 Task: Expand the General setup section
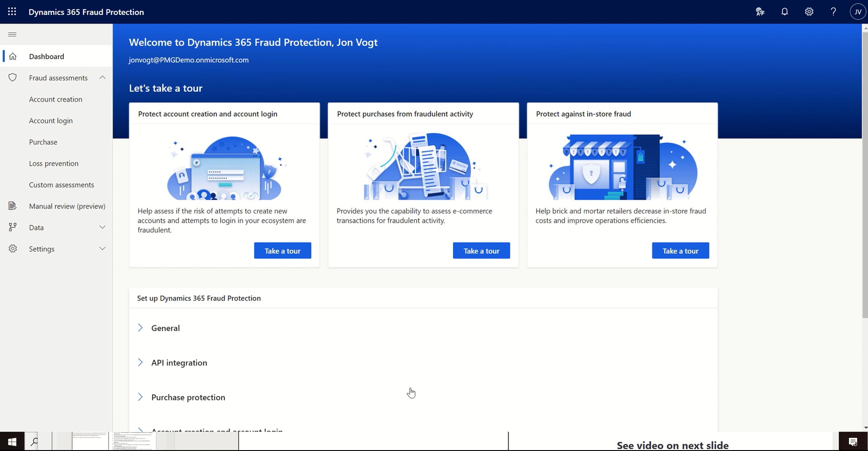click(x=140, y=328)
